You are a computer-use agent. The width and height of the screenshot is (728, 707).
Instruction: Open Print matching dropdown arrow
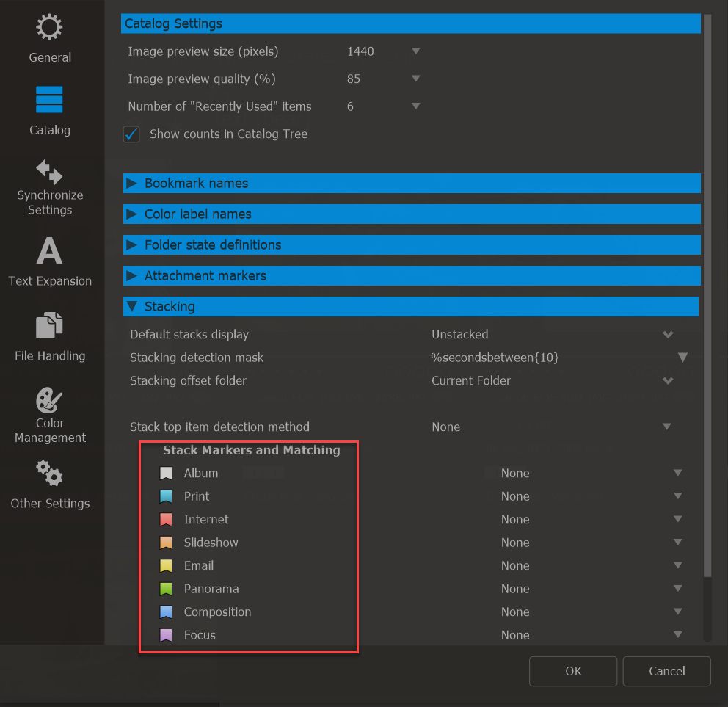(678, 496)
